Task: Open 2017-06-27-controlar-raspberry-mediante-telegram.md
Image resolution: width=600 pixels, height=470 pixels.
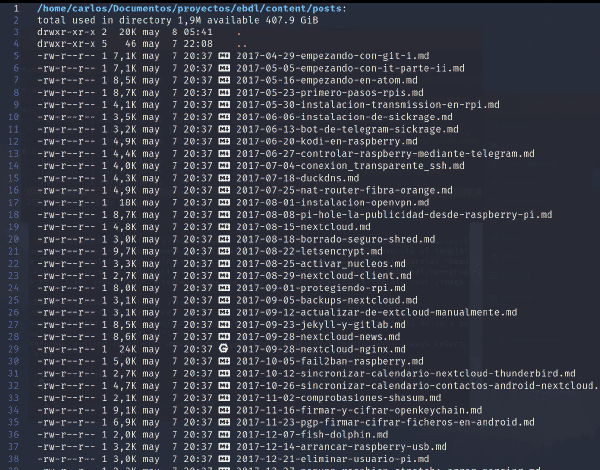Action: click(x=385, y=154)
